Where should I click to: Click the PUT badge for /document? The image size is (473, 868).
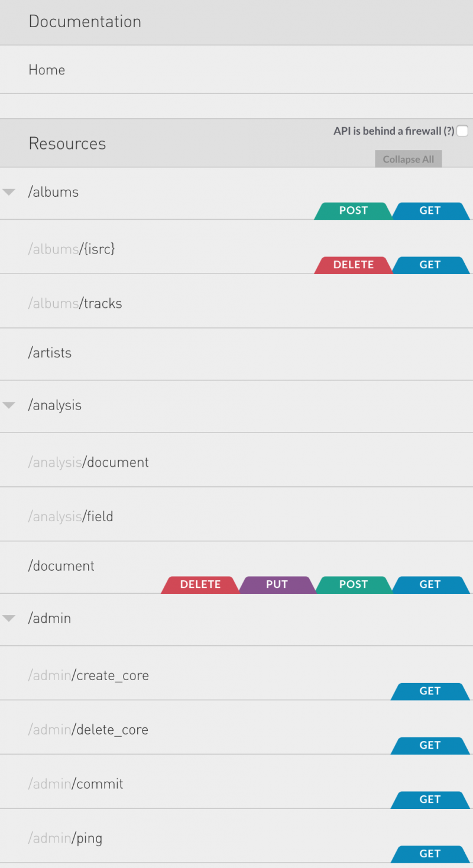tap(277, 585)
